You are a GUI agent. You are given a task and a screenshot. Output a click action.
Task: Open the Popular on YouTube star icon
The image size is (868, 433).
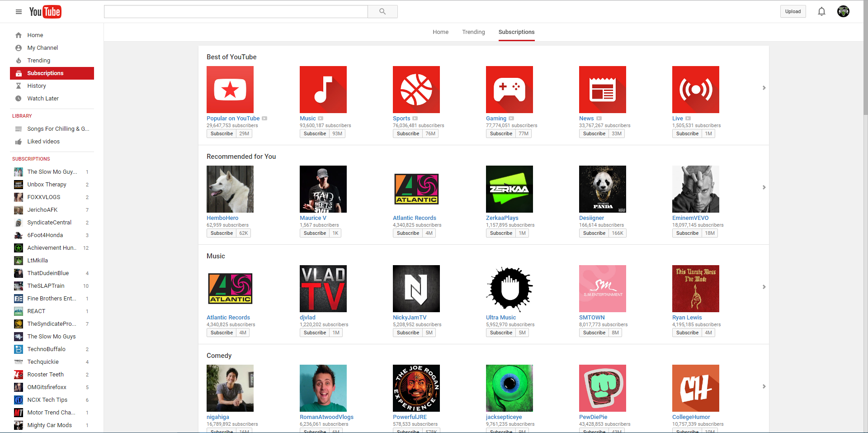click(x=230, y=90)
